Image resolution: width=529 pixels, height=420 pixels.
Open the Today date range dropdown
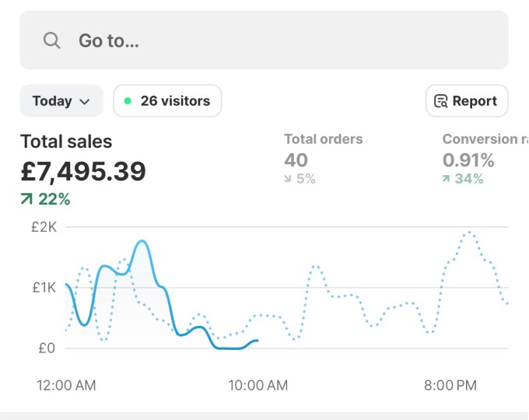[61, 101]
